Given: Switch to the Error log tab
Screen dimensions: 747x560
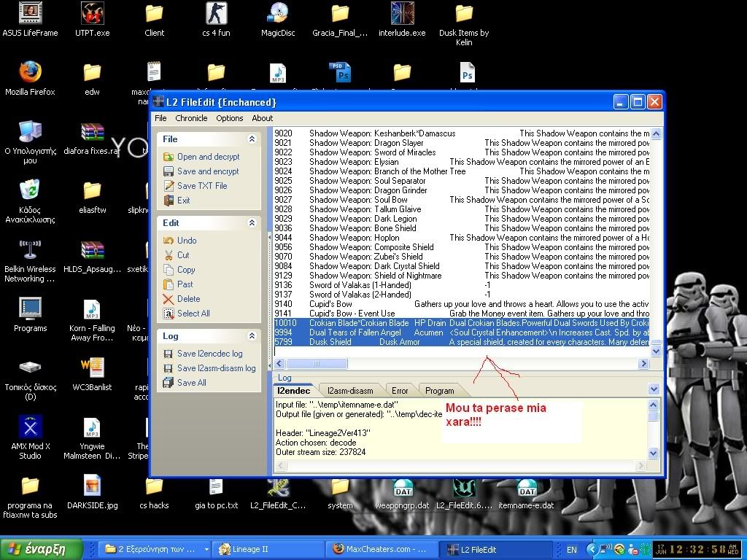Looking at the screenshot, I should click(399, 391).
